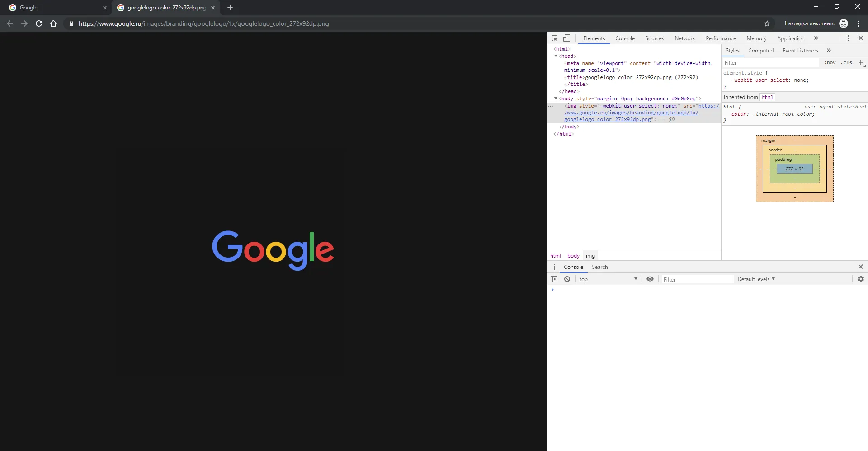868x451 pixels.
Task: Create a live expression
Action: 650,279
